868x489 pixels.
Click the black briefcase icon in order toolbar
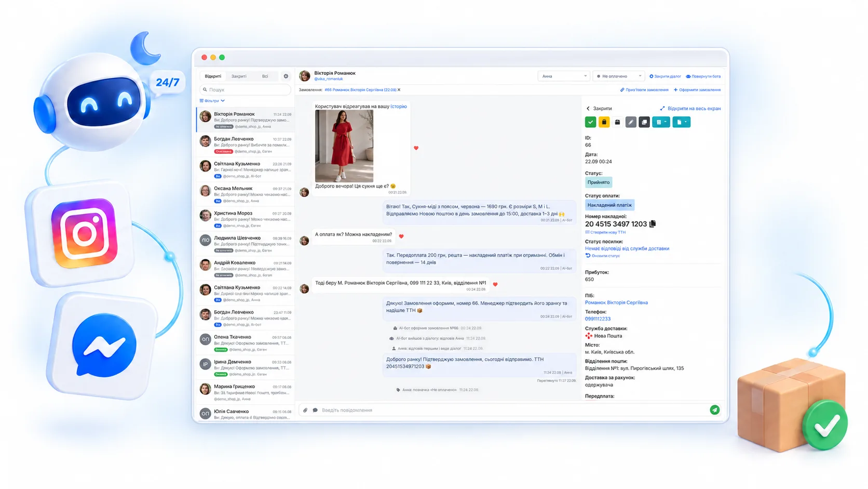tap(617, 122)
